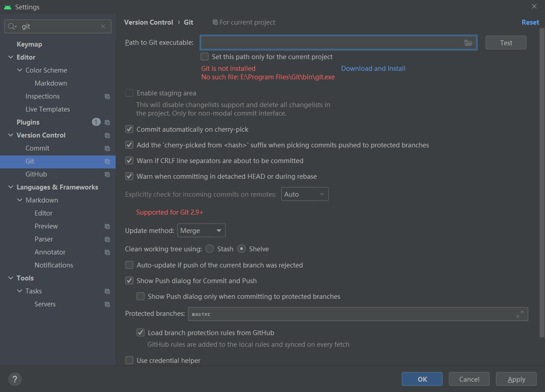Click the Cancel button
Image resolution: width=545 pixels, height=392 pixels.
click(x=469, y=379)
